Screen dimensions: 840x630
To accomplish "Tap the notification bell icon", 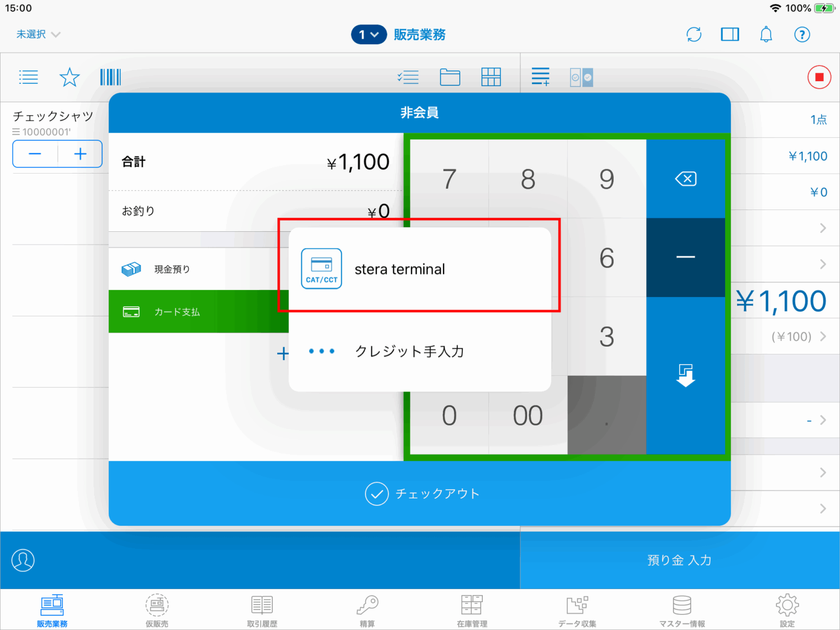I will pyautogui.click(x=766, y=34).
